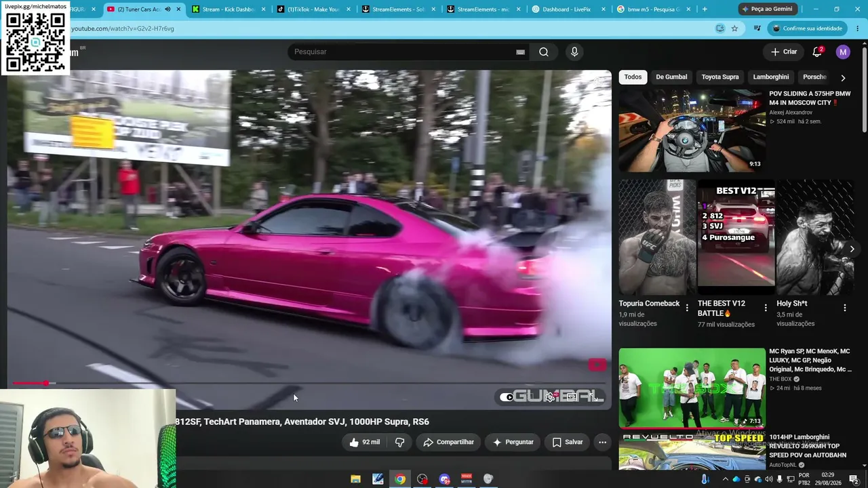Like the video with 92 mil likes
This screenshot has height=488, width=868.
click(x=364, y=442)
